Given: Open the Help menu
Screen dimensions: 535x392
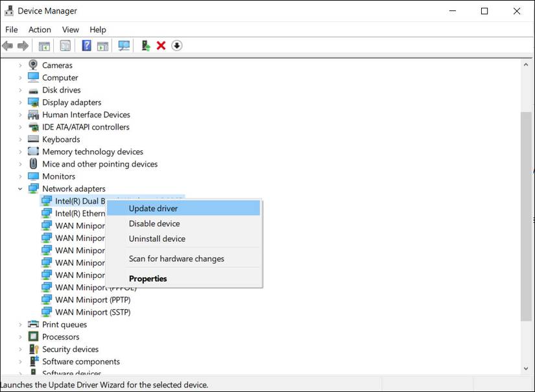Looking at the screenshot, I should pyautogui.click(x=97, y=30).
